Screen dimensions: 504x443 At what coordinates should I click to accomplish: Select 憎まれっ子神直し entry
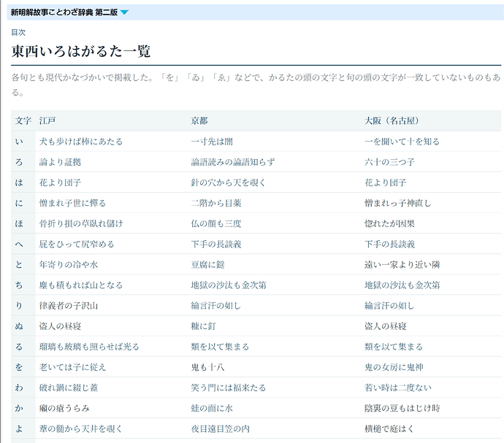pyautogui.click(x=398, y=203)
